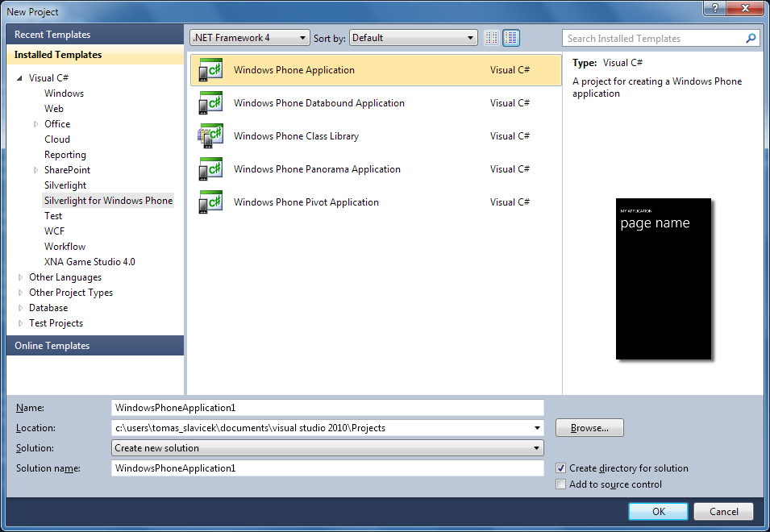Select the Workflow template category
770x532 pixels.
point(65,247)
